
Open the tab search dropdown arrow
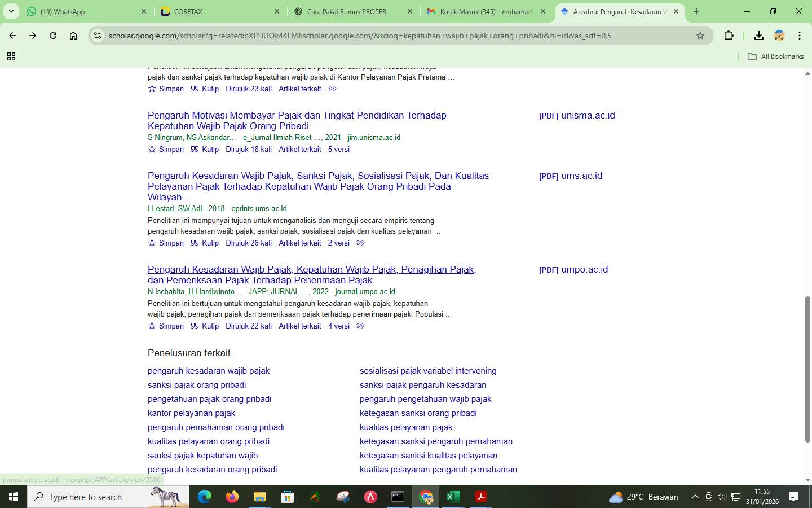[x=10, y=11]
